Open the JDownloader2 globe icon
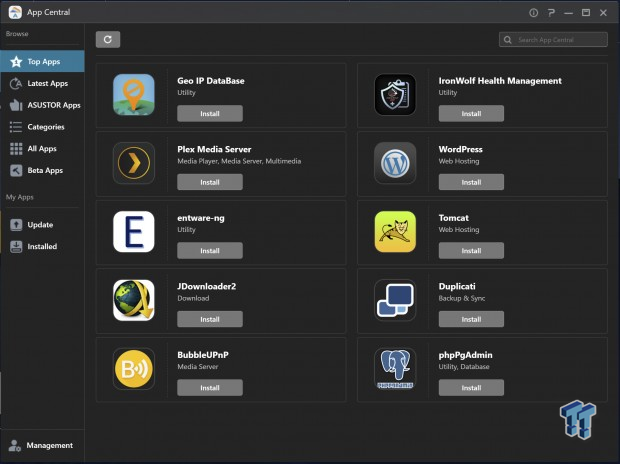Screen dimensions: 620x464 (x=134, y=300)
